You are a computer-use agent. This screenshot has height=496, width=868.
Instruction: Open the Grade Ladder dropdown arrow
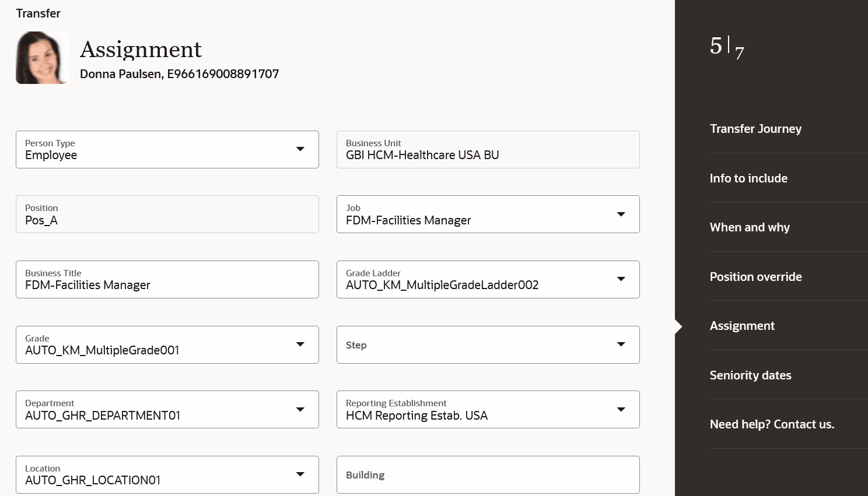[621, 279]
